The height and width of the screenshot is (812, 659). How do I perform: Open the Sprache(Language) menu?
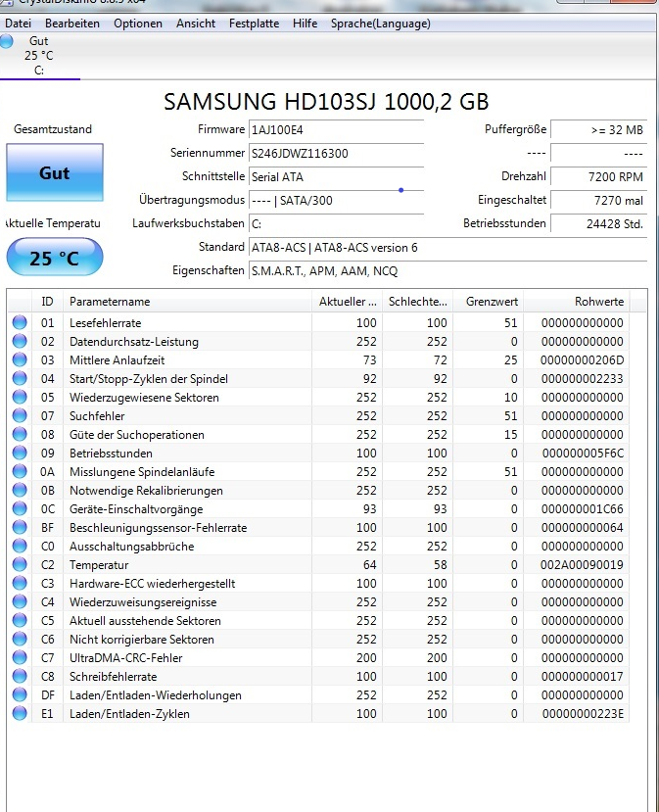(x=381, y=24)
